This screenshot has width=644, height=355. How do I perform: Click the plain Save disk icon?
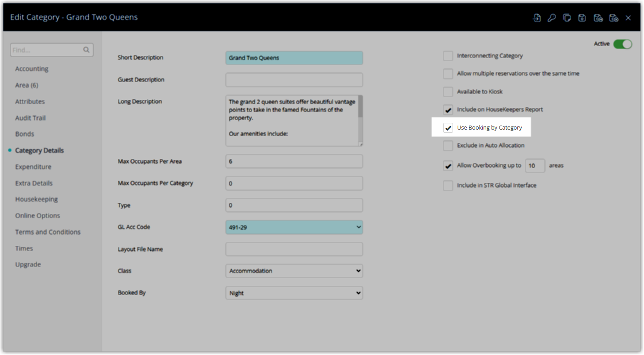582,18
